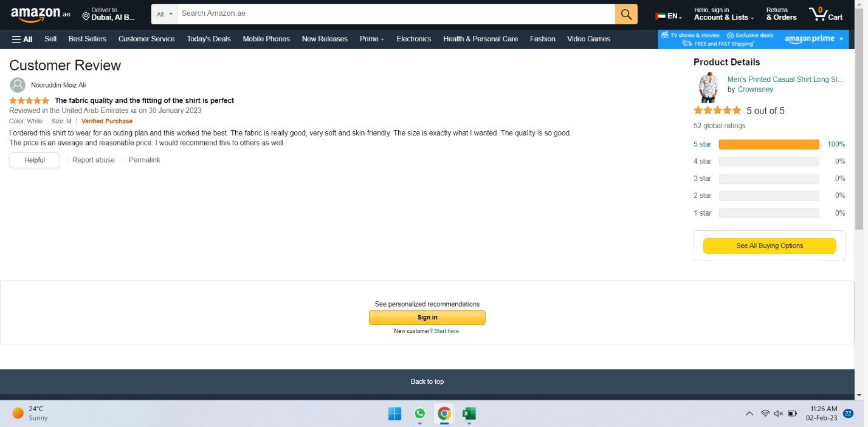868x427 pixels.
Task: Click the product shirt thumbnail
Action: [708, 88]
